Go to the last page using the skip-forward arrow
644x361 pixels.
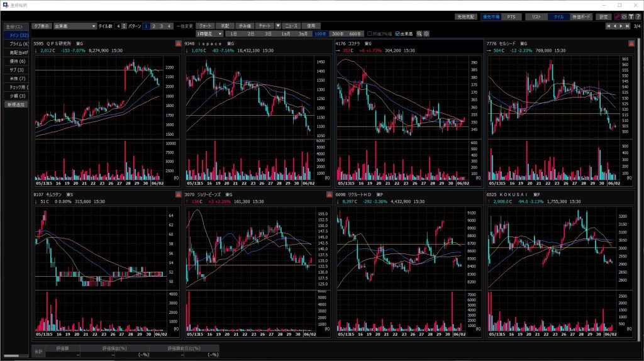click(x=628, y=26)
